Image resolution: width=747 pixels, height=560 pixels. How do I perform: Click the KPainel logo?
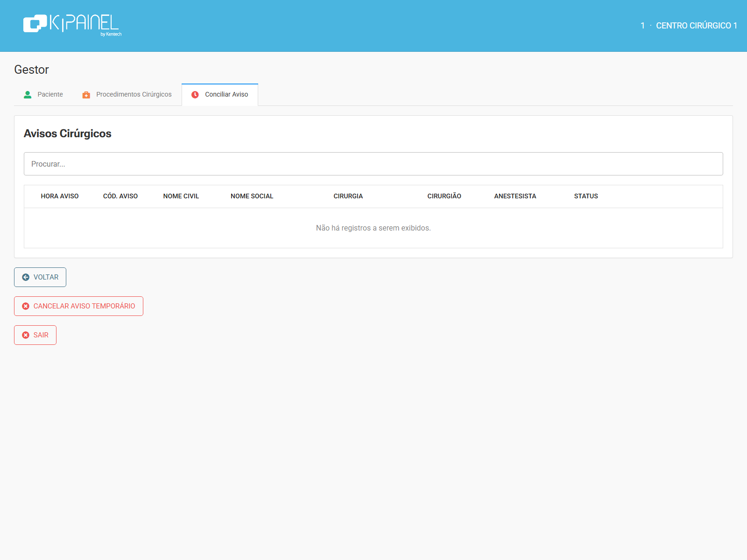coord(72,25)
